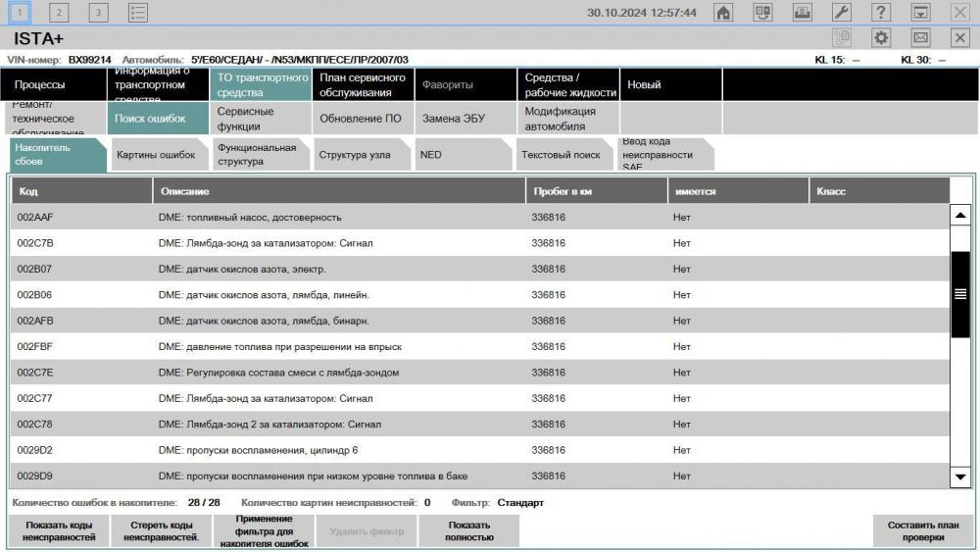Open План сервисного обслуживания tab
The width and height of the screenshot is (980, 552).
pyautogui.click(x=364, y=84)
